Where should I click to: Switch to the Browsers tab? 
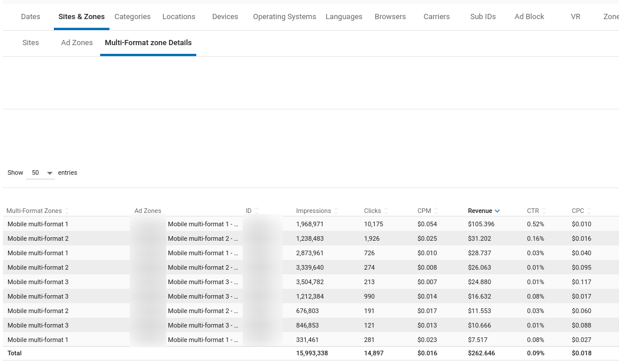tap(390, 17)
